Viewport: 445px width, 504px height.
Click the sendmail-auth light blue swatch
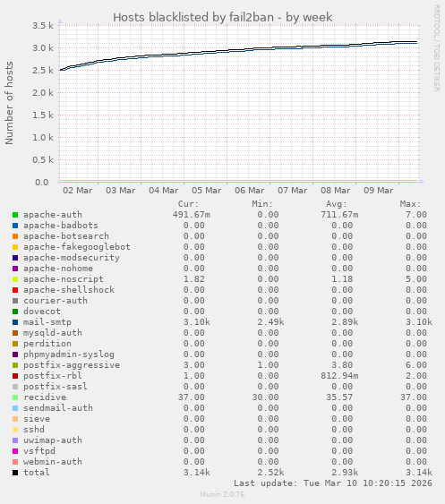click(15, 408)
